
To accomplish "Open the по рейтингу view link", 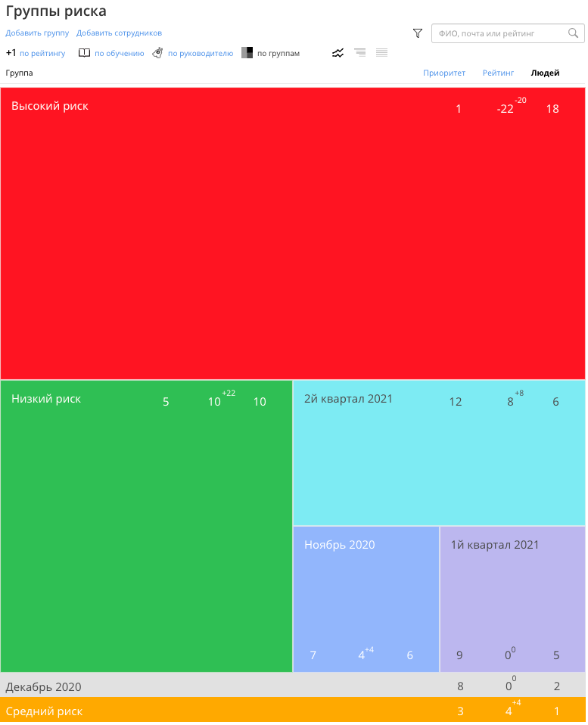I will pos(42,54).
